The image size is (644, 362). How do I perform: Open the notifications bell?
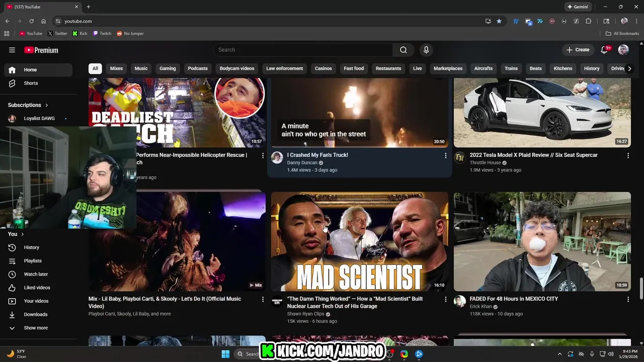(x=605, y=50)
